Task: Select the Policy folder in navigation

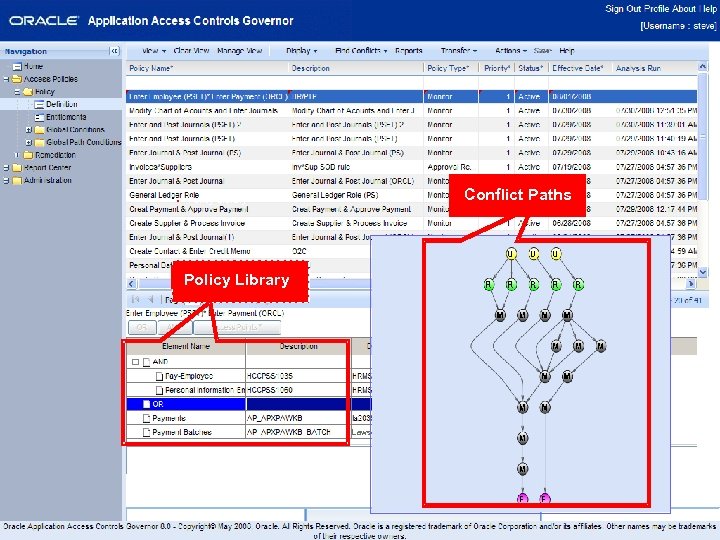Action: 45,92
